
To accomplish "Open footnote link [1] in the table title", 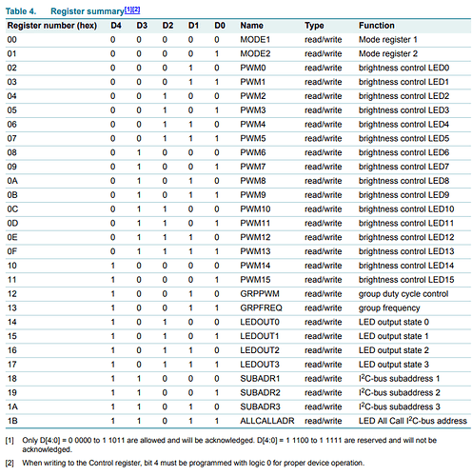I will 128,10.
